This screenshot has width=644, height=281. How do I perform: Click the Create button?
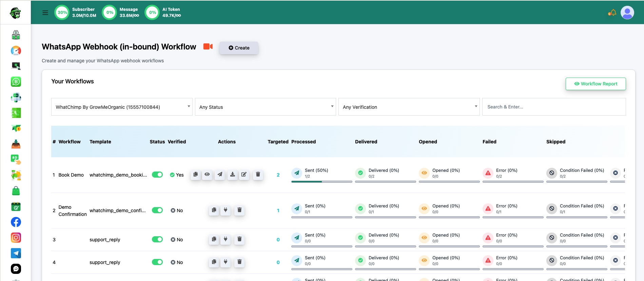coord(239,48)
